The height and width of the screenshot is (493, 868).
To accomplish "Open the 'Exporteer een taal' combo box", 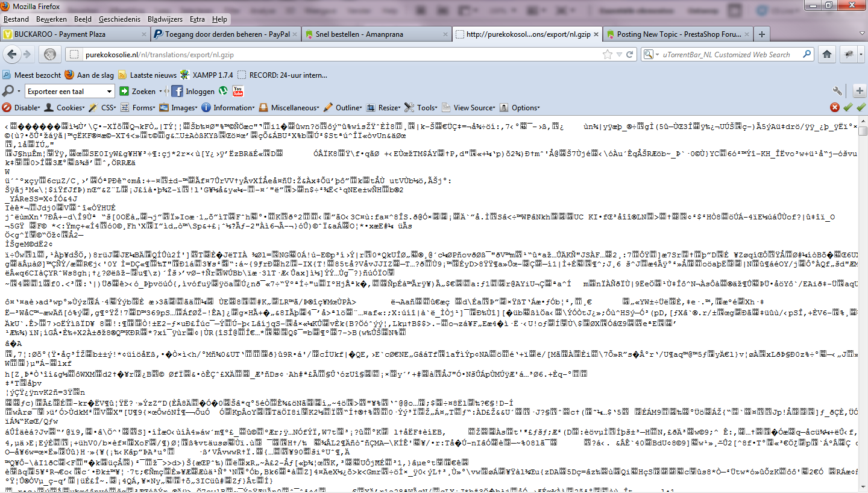I will coord(69,91).
